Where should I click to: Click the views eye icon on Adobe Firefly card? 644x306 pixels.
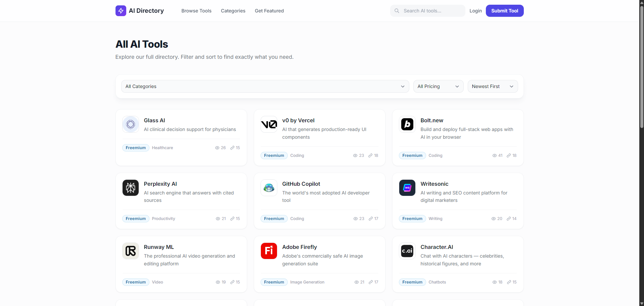point(357,282)
